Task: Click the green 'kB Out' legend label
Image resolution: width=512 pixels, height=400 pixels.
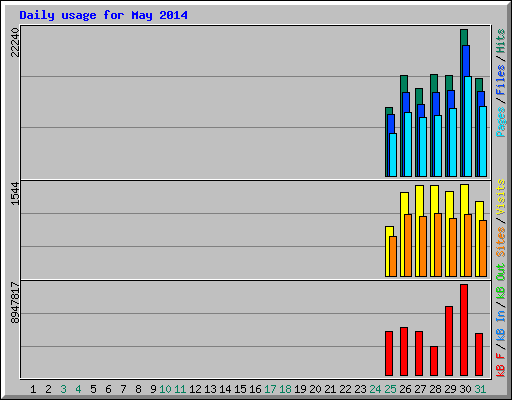Action: click(500, 282)
